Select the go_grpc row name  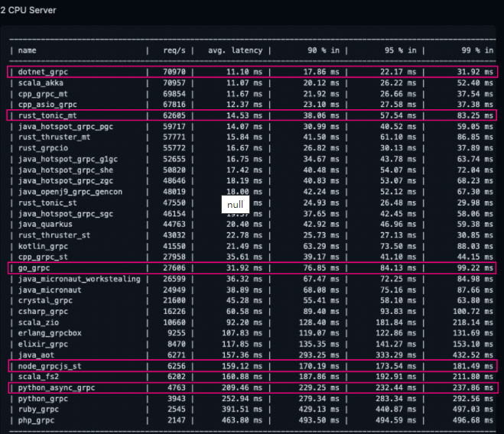(x=34, y=268)
